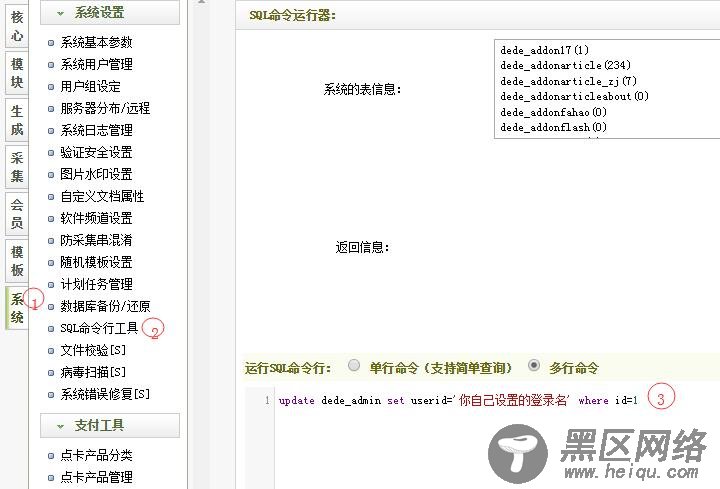Click bullet icon beside SQL命令行工具
Screen dimensions: 720x489
coord(51,329)
